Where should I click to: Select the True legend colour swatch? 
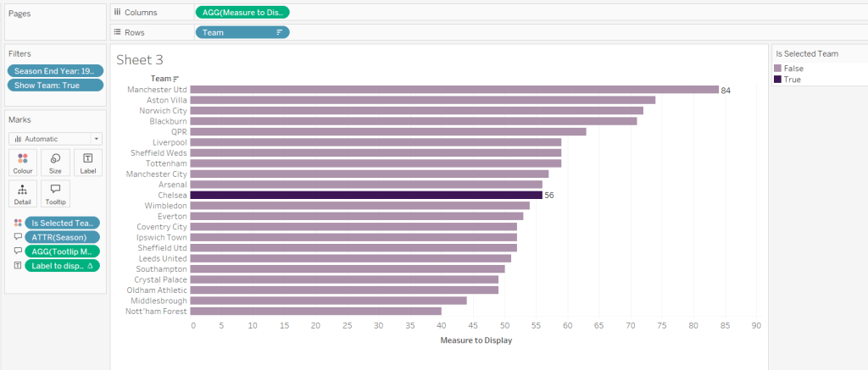click(778, 80)
